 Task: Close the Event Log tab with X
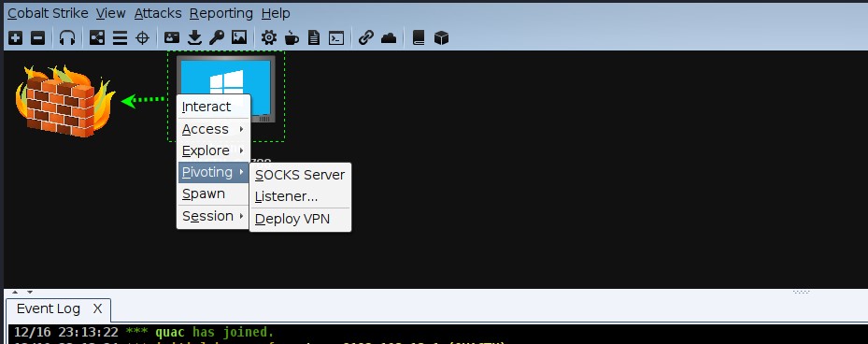pyautogui.click(x=97, y=309)
